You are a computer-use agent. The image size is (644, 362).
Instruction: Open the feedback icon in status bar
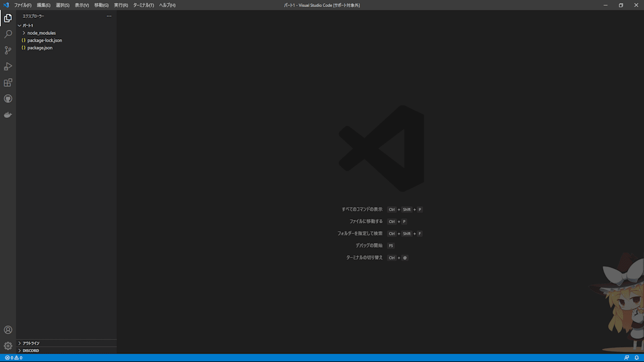pyautogui.click(x=626, y=358)
